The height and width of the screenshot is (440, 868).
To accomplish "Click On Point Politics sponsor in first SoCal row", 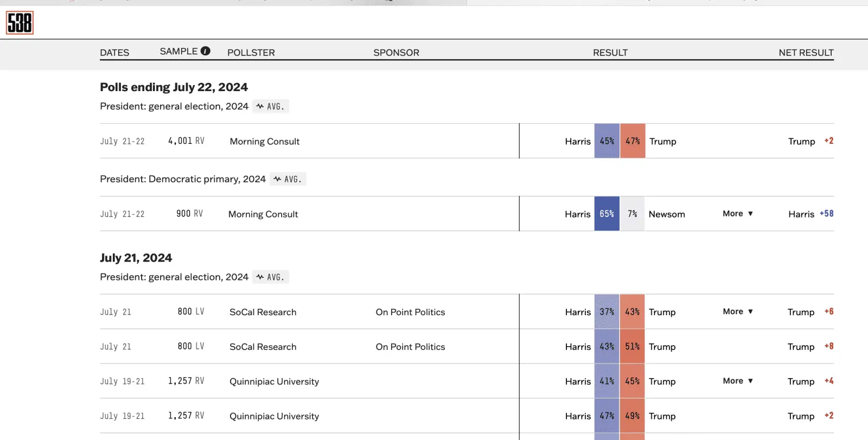I will pyautogui.click(x=410, y=312).
